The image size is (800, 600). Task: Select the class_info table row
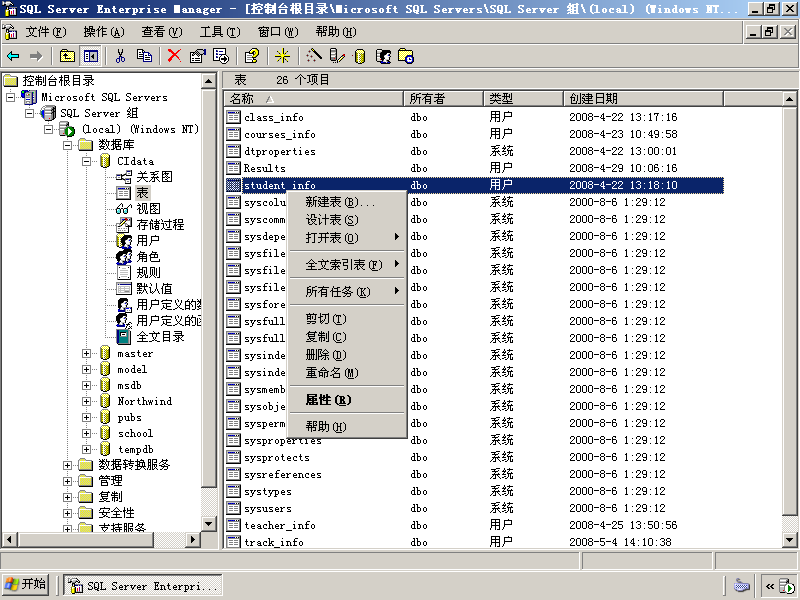tap(273, 117)
